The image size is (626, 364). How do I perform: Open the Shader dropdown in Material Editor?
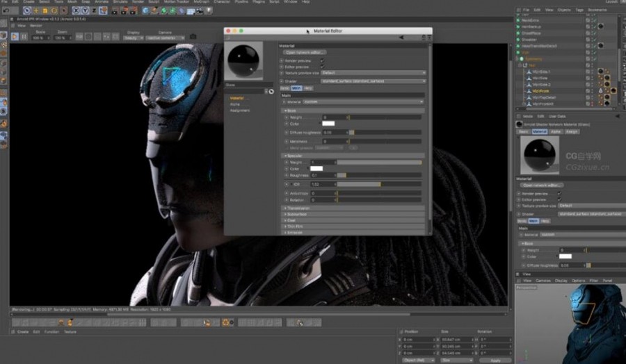(x=374, y=81)
